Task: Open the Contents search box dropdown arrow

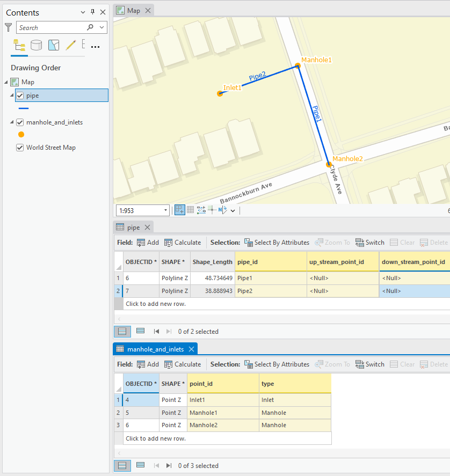Action: coord(102,27)
